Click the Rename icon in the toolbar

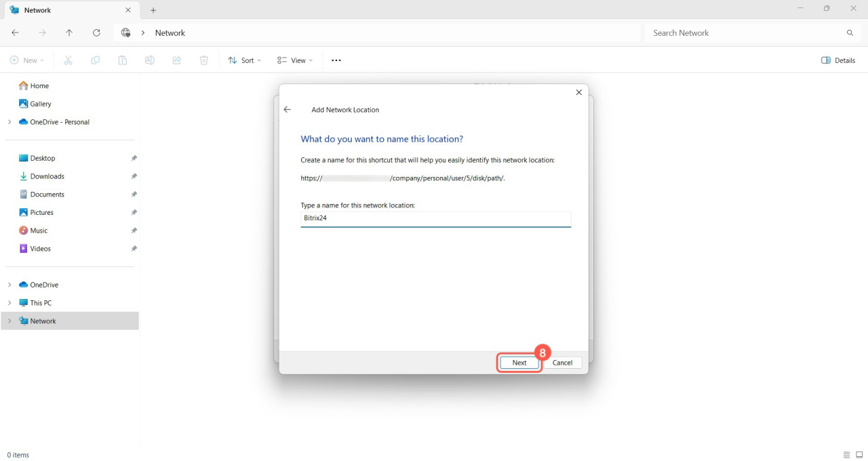(x=149, y=60)
